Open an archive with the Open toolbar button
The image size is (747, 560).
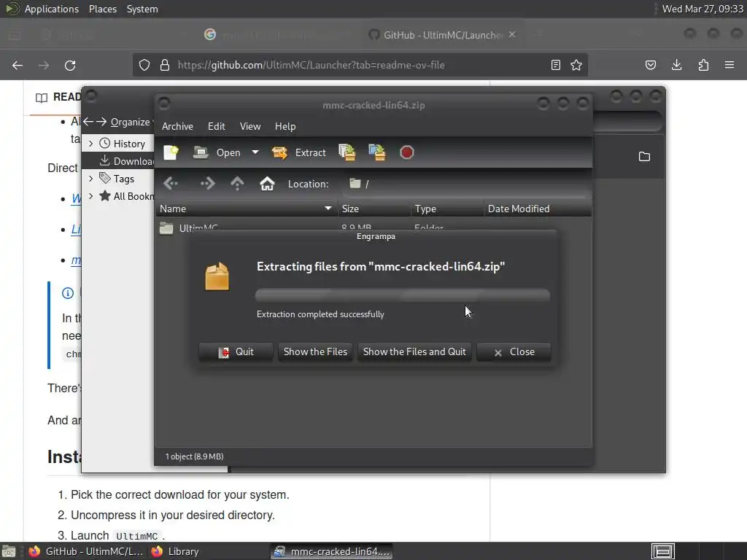pyautogui.click(x=217, y=152)
